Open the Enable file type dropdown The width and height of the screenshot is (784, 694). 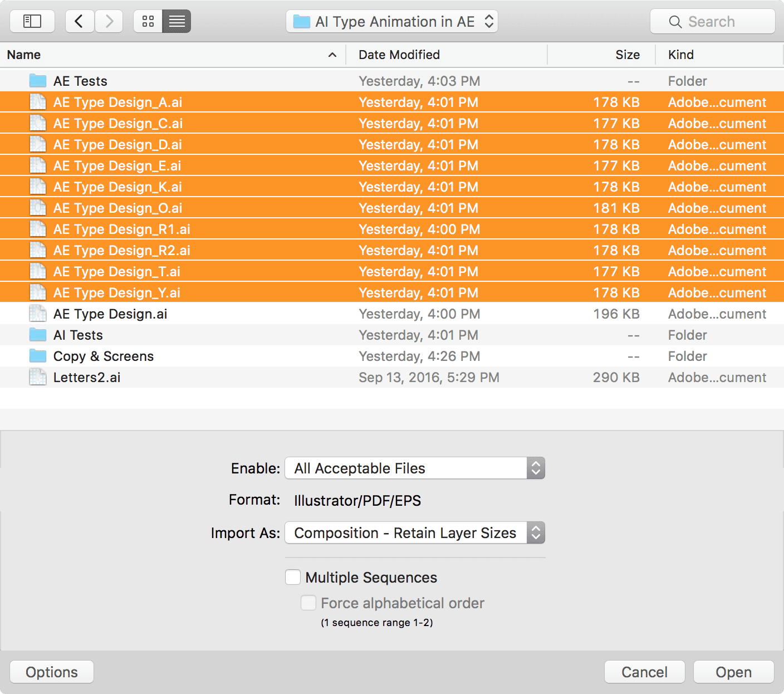[x=414, y=468]
